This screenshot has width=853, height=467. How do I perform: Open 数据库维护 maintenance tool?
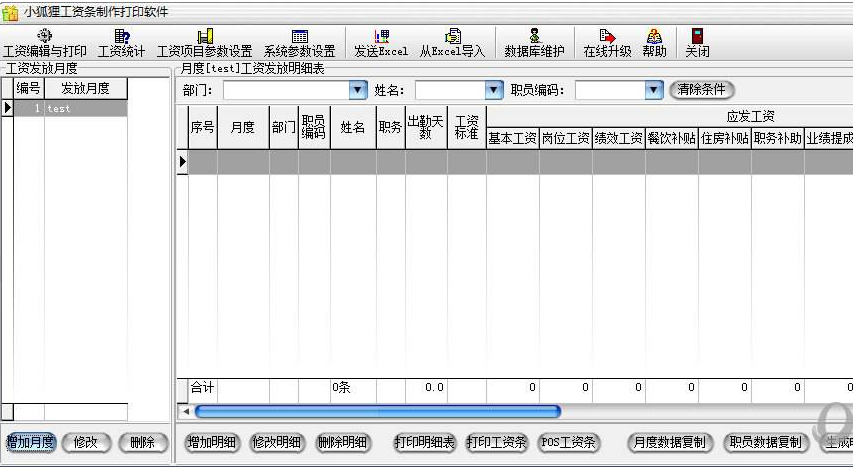coord(534,42)
